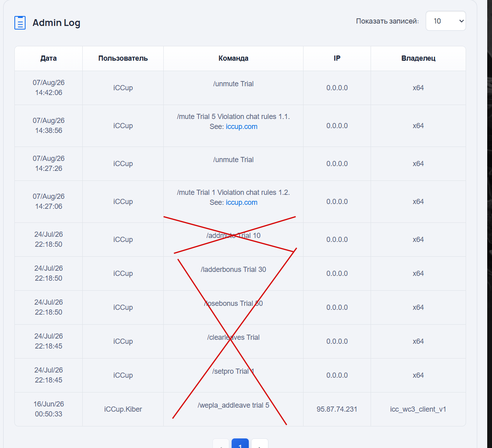Click the owner icc_wc3_client_v1
The image size is (492, 448).
pyautogui.click(x=418, y=409)
